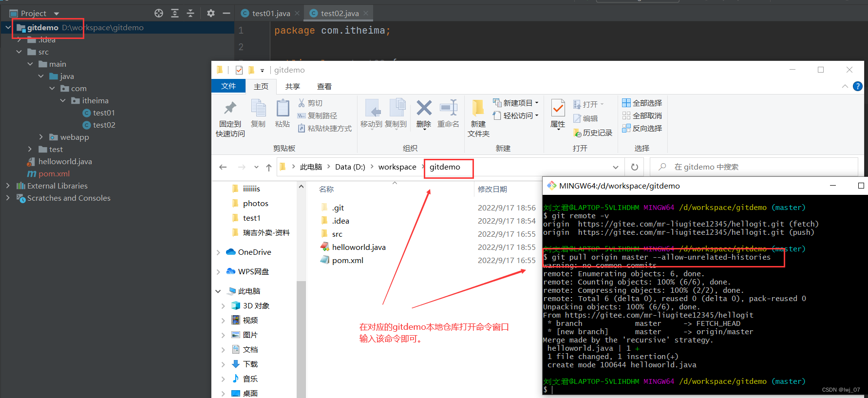Screen dimensions: 868x398
Task: Click the 复制 copy icon in ribbon
Action: [258, 108]
